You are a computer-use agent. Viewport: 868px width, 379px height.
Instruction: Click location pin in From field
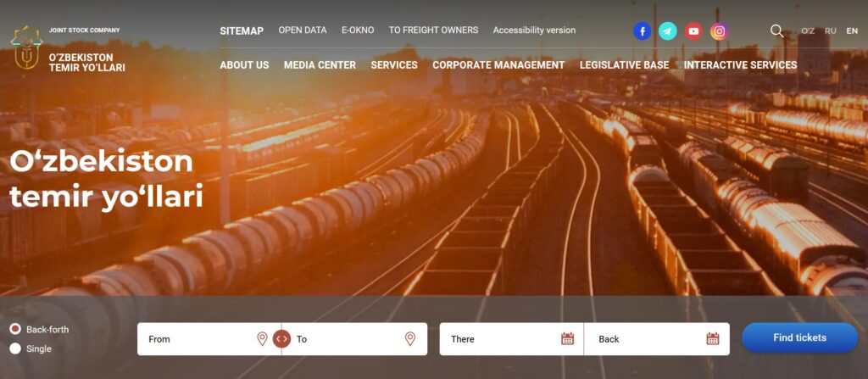[x=263, y=338]
